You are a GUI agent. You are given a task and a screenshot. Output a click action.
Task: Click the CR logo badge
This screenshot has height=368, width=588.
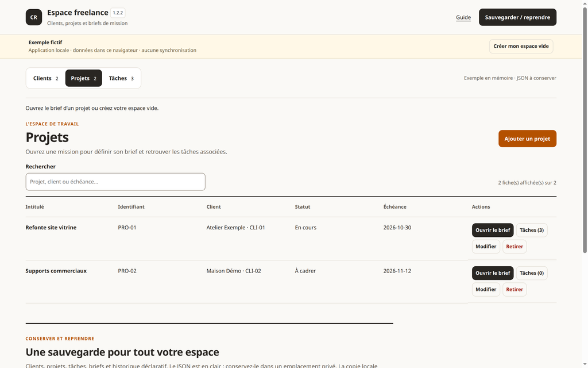34,17
